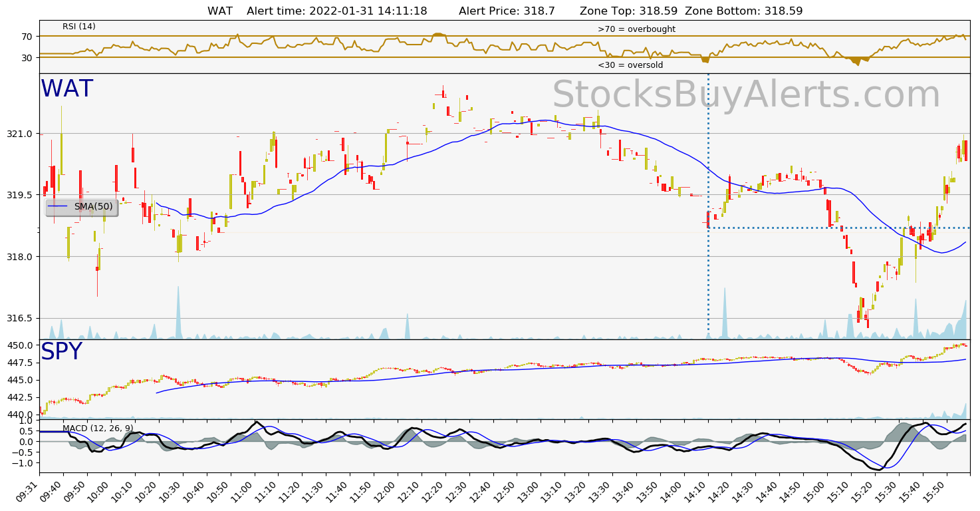Click the '<30 = oversold' annotation
980x511 pixels.
[x=630, y=65]
